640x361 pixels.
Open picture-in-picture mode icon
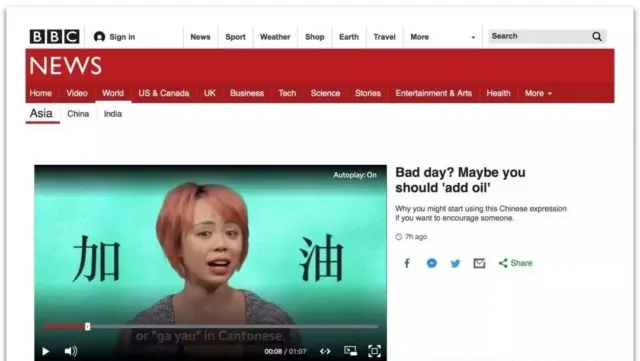pyautogui.click(x=350, y=351)
